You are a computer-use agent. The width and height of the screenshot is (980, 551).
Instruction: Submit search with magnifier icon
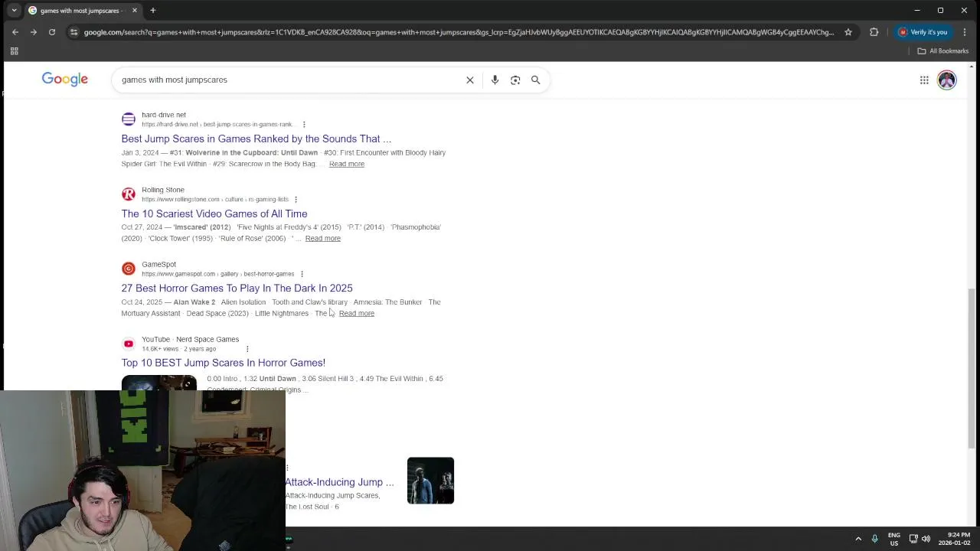pos(536,80)
